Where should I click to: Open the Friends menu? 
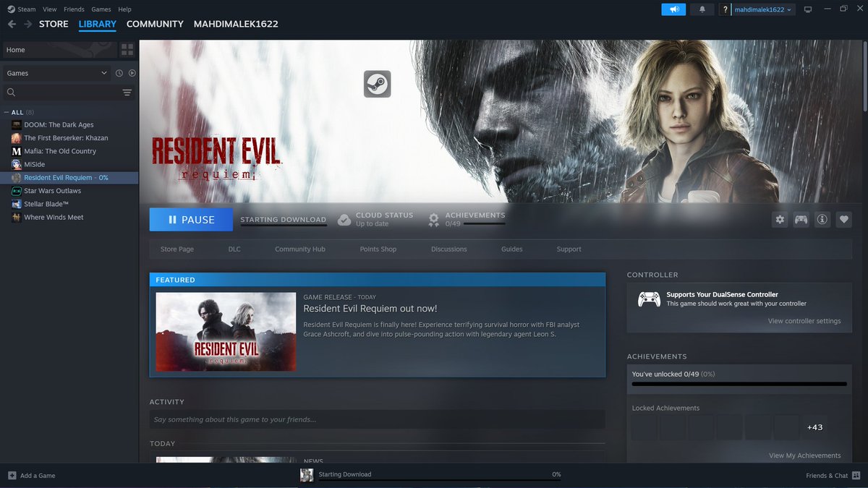pos(74,9)
